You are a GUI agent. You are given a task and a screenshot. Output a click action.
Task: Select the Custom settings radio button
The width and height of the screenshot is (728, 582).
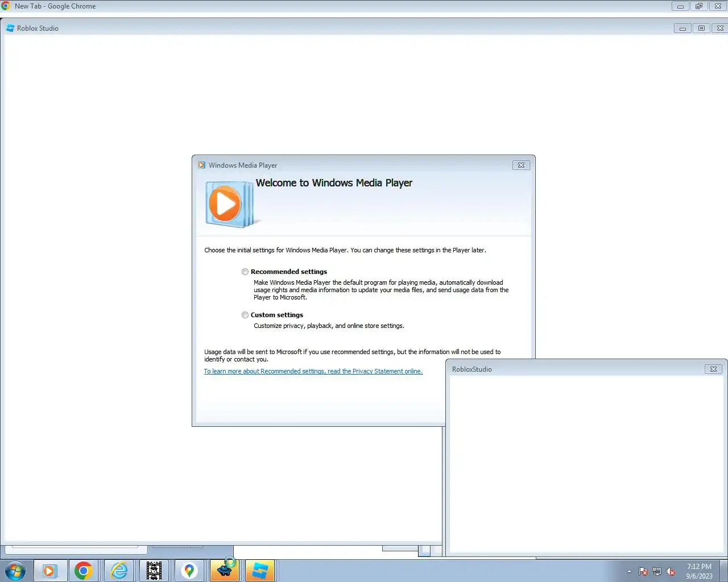tap(245, 315)
